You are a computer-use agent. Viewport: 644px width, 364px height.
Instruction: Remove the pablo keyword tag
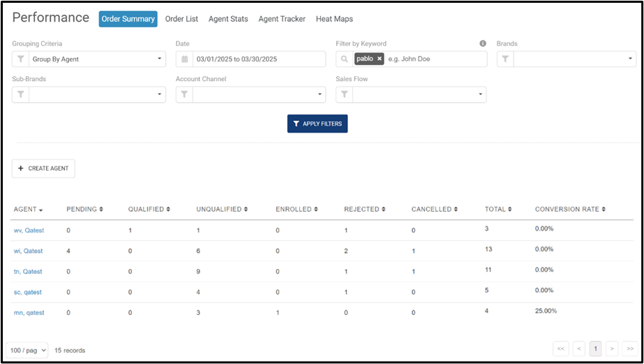pyautogui.click(x=380, y=59)
